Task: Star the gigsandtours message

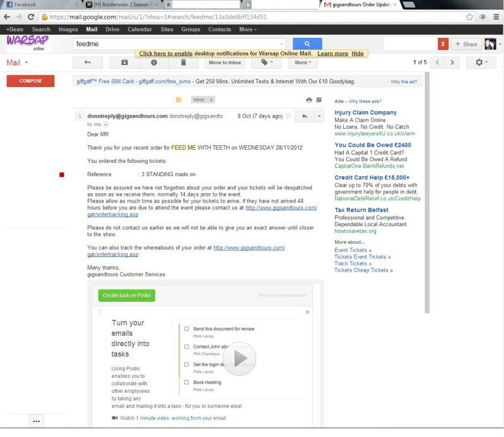Action: pyautogui.click(x=288, y=116)
